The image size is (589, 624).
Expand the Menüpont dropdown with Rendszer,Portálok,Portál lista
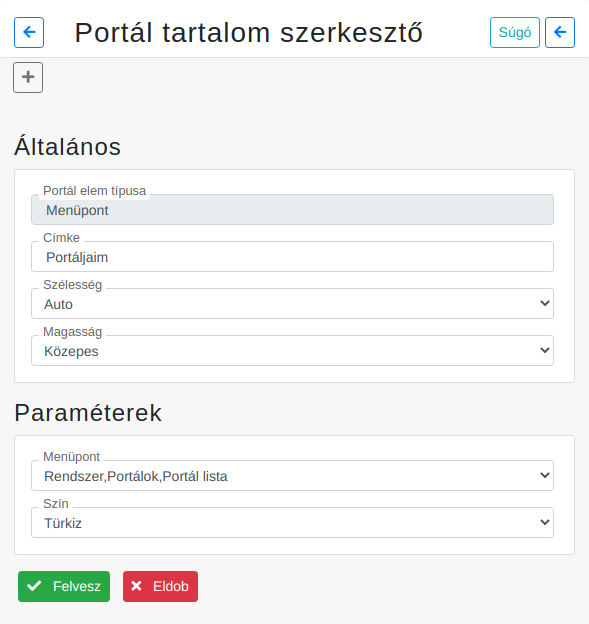[293, 476]
